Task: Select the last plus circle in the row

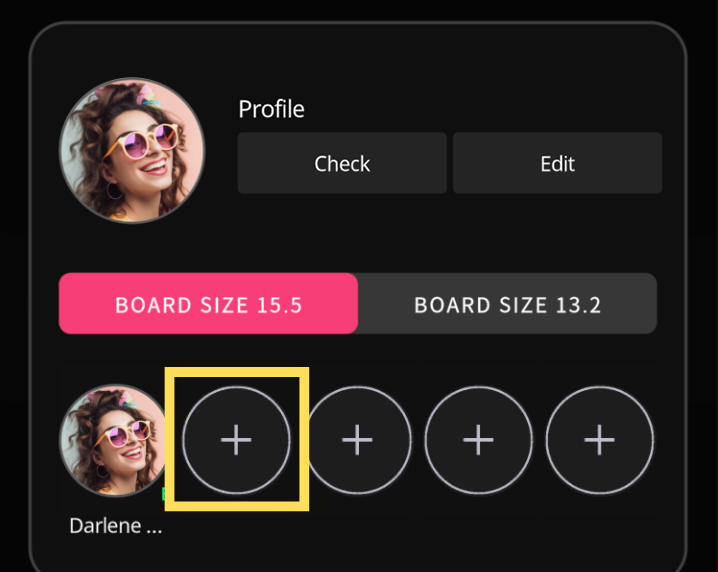Action: tap(599, 440)
